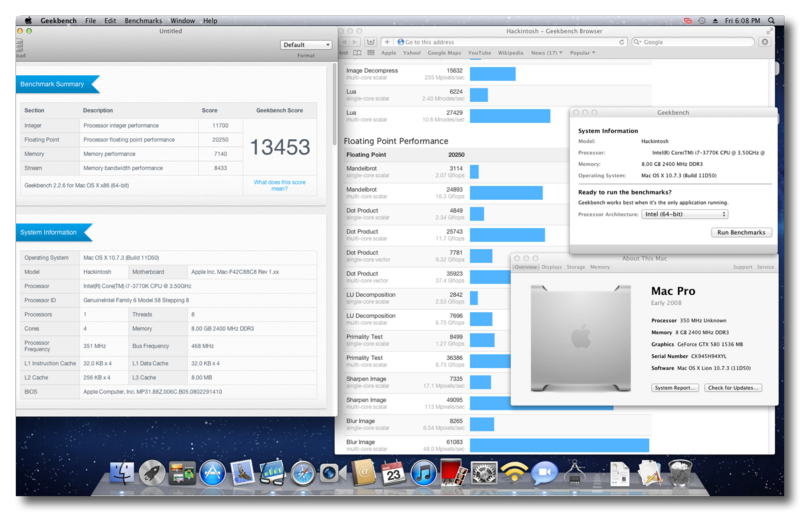Viewport: 800px width, 512px height.
Task: Click Geekbench glasses-and-chart dock icon
Action: (272, 472)
